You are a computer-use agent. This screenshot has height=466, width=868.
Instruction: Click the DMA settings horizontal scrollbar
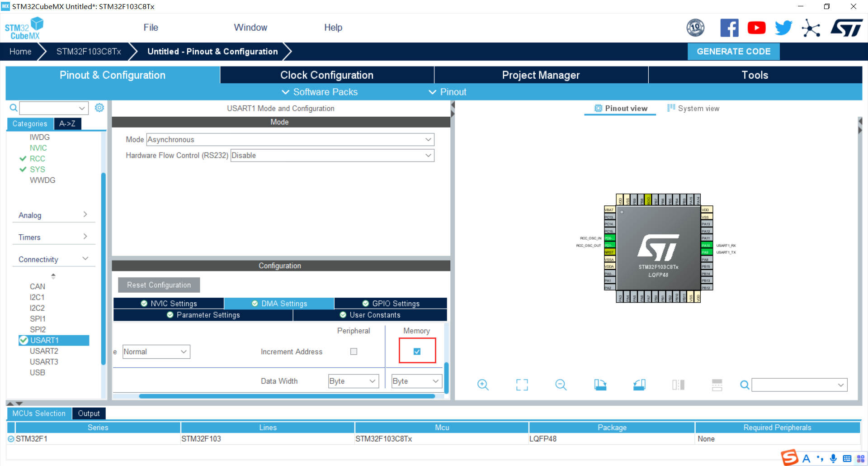287,396
